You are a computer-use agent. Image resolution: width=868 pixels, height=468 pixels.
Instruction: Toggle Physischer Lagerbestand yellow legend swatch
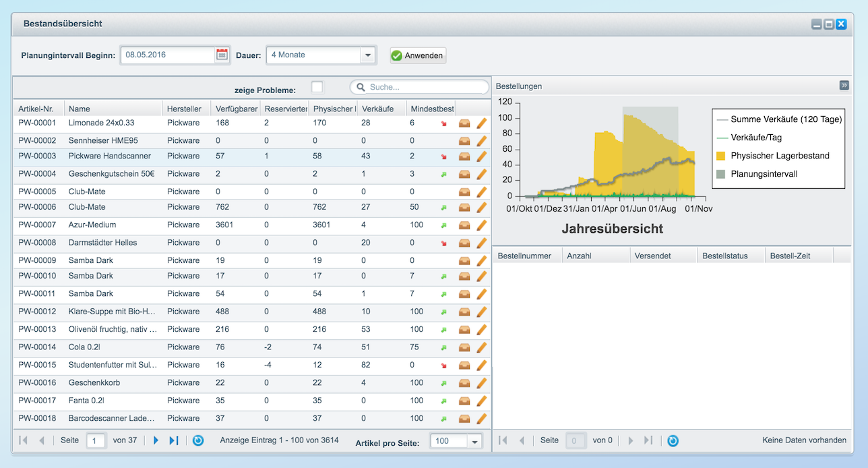coord(720,156)
